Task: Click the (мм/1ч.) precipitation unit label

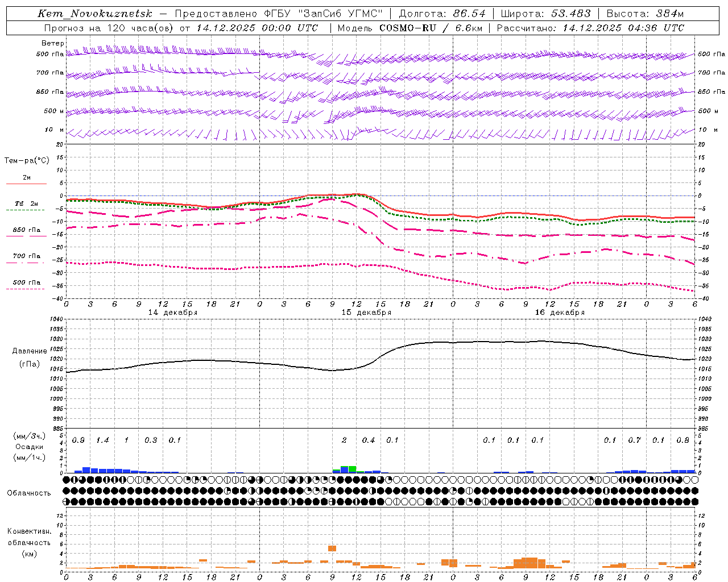Action: pyautogui.click(x=29, y=458)
